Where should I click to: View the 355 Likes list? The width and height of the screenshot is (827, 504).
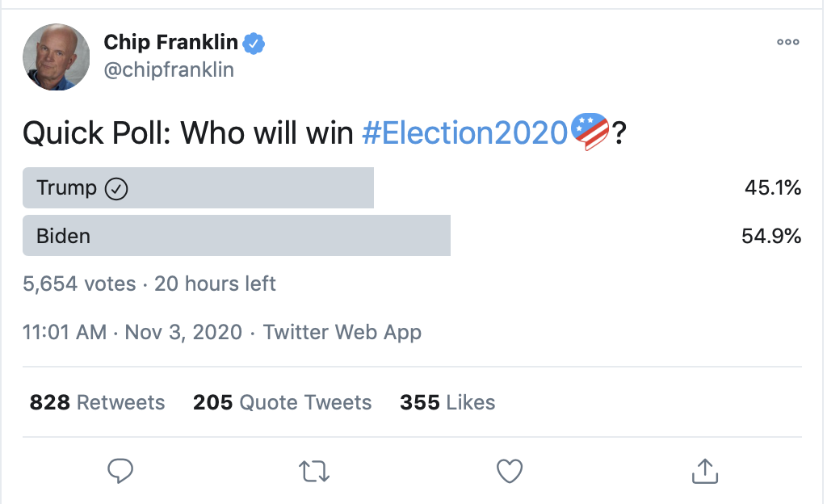[447, 402]
